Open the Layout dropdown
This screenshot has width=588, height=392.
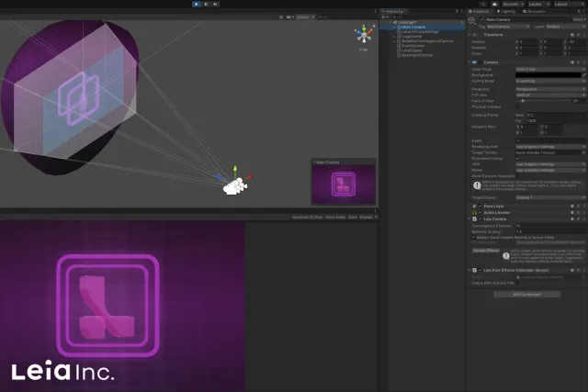point(568,4)
